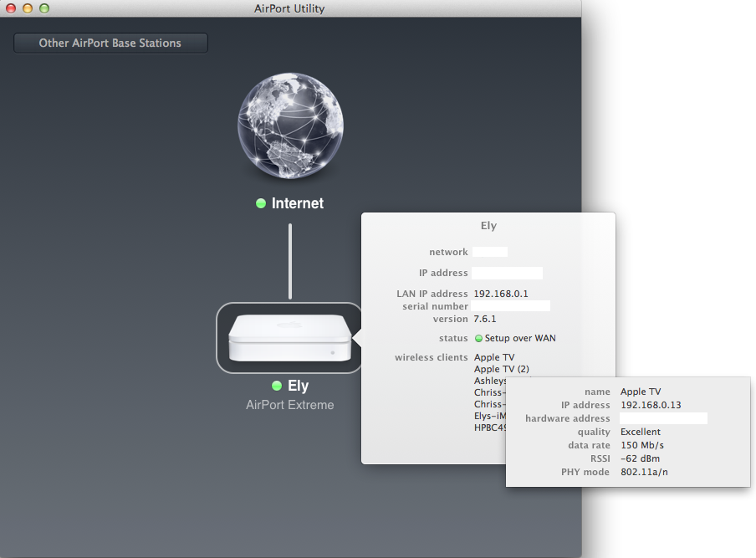Minimize the AirPort Utility window
The height and width of the screenshot is (558, 756).
click(x=28, y=8)
